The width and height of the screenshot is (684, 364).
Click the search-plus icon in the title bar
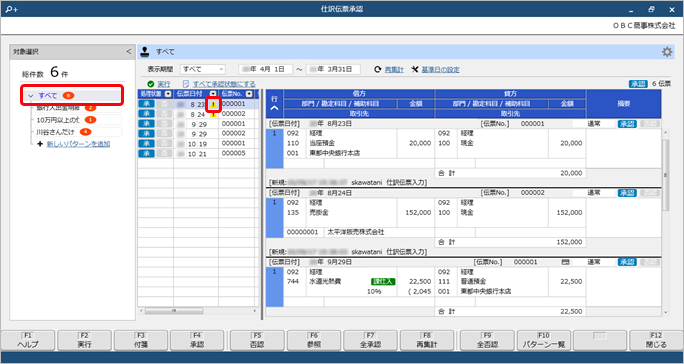pos(11,9)
